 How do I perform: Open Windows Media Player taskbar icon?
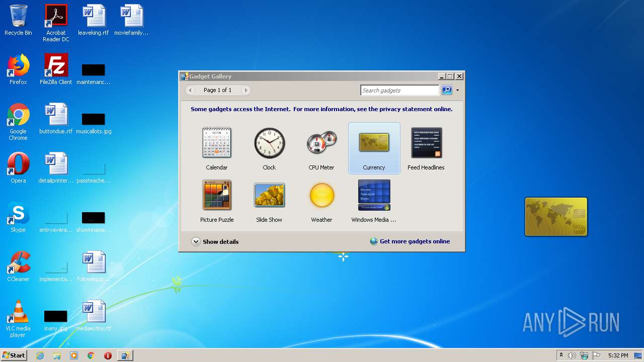74,355
